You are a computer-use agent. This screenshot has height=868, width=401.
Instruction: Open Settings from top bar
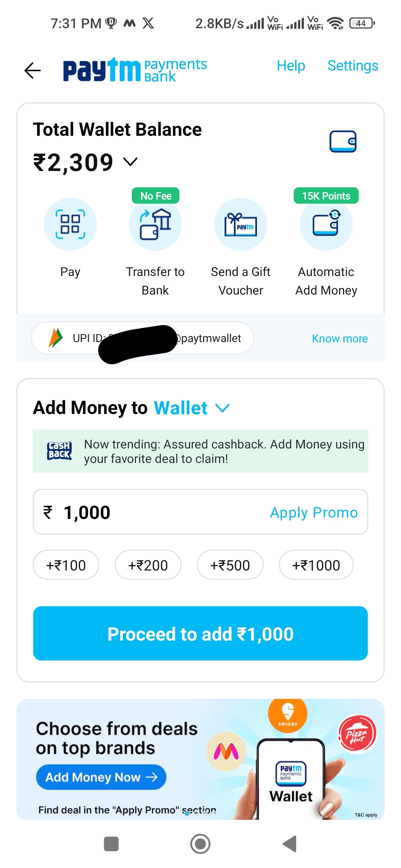352,66
